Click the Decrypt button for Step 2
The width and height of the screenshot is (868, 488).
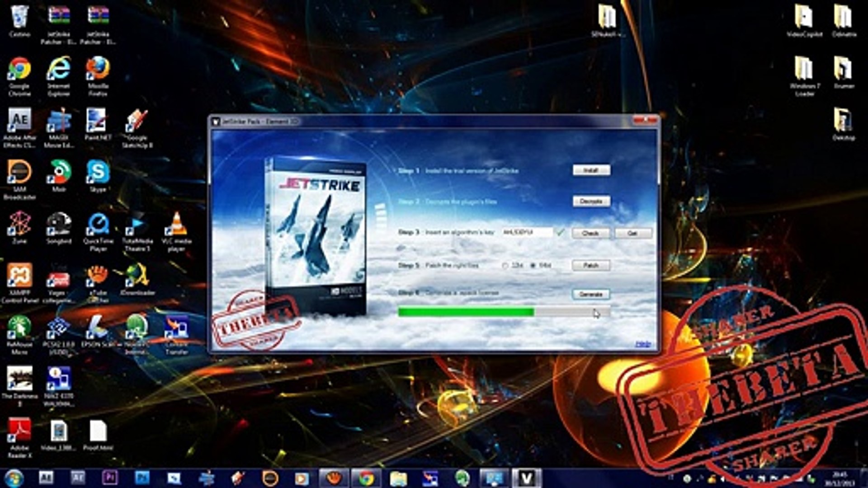(591, 201)
